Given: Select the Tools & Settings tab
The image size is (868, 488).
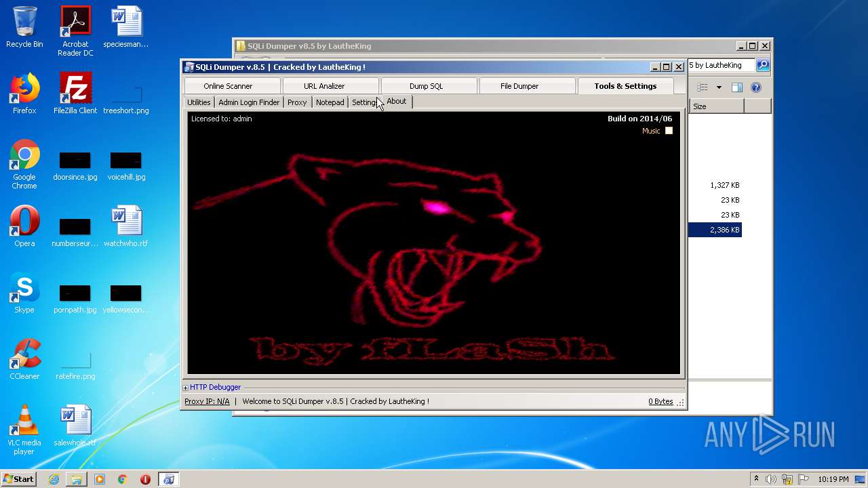Looking at the screenshot, I should coord(625,86).
